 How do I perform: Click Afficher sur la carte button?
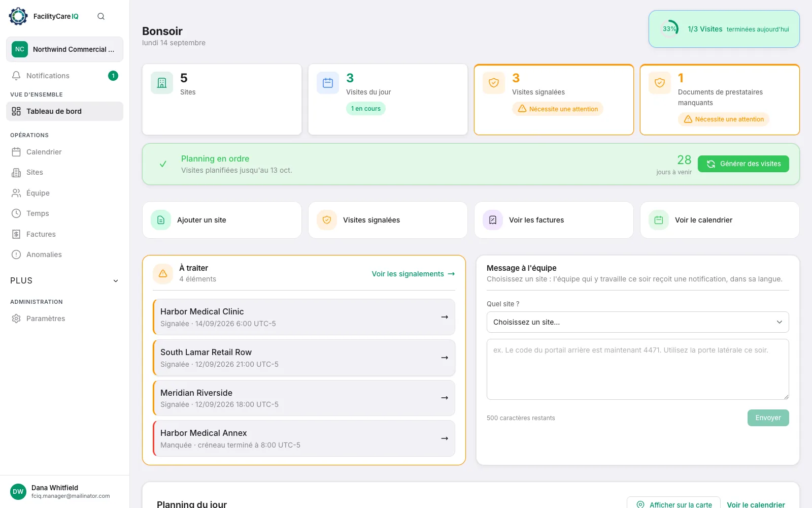pos(674,504)
